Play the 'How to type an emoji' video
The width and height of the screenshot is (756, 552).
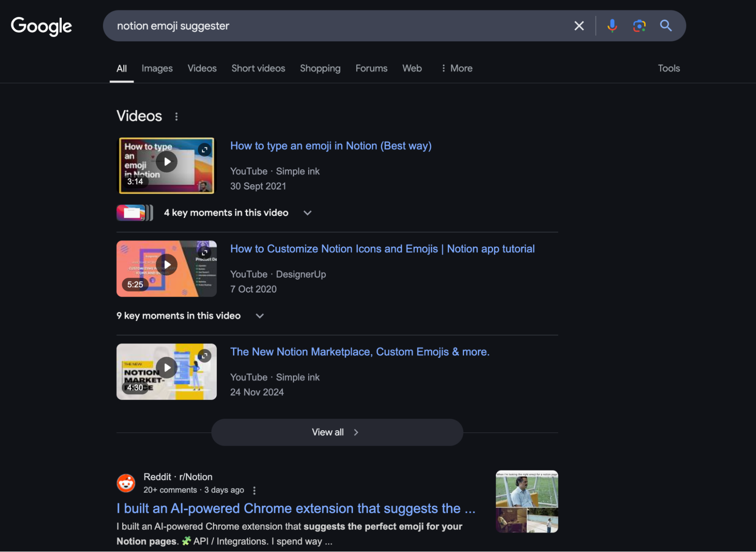[167, 162]
